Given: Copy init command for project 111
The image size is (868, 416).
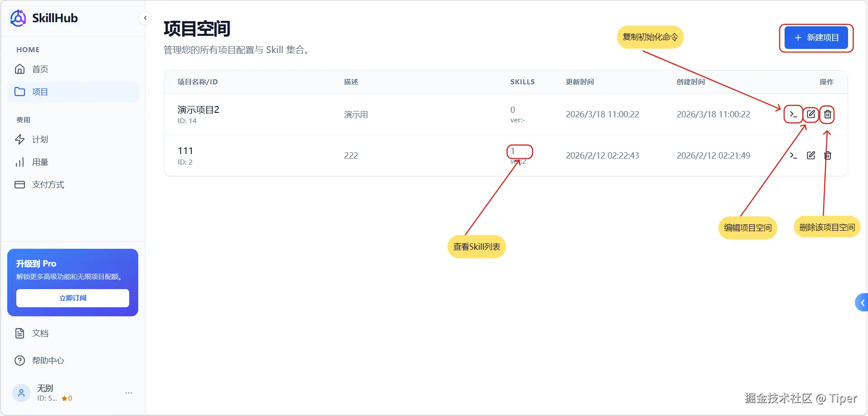Looking at the screenshot, I should click(x=793, y=155).
